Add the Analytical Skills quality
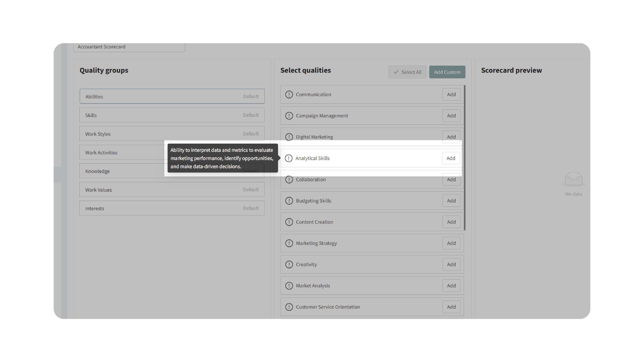Screen dimensions: 644x362 (x=451, y=158)
